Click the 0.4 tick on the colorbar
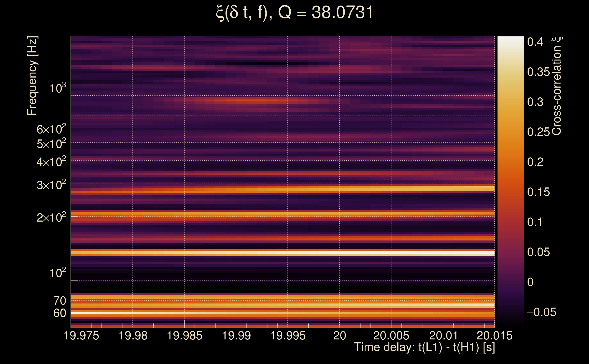The height and width of the screenshot is (364, 589). click(x=535, y=42)
